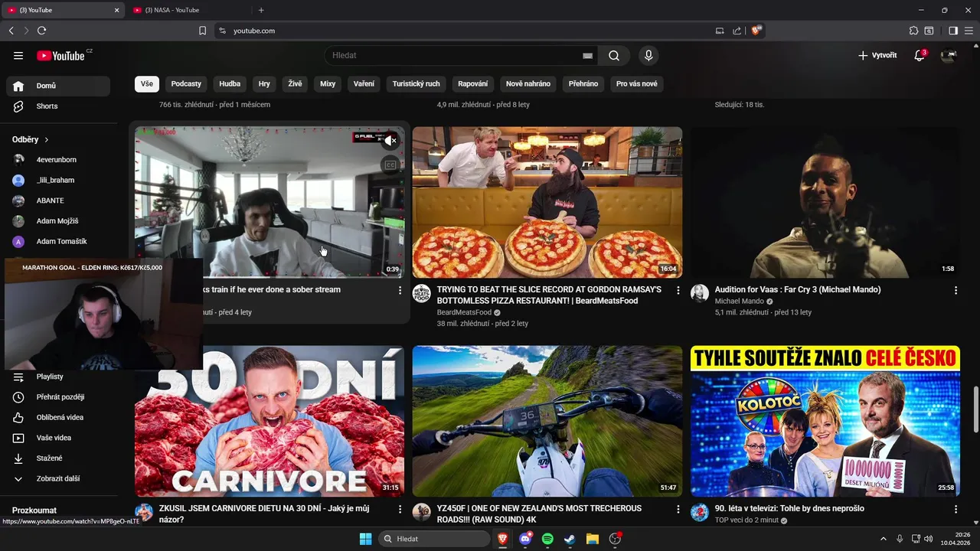980x551 pixels.
Task: Open account avatar menu
Action: point(949,55)
